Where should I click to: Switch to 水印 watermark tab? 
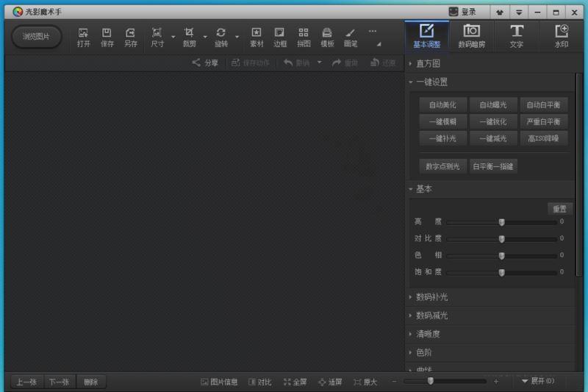click(562, 36)
